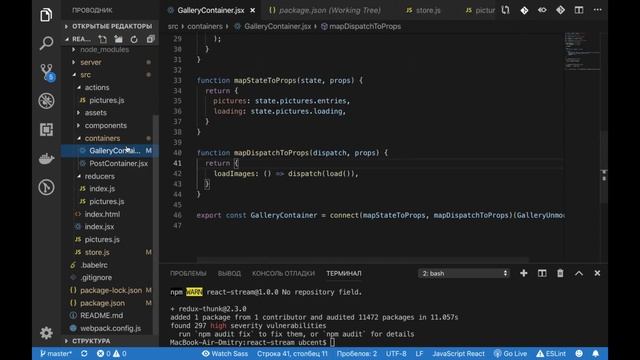Open the Docker view icon
The width and height of the screenshot is (640, 360).
(46, 158)
